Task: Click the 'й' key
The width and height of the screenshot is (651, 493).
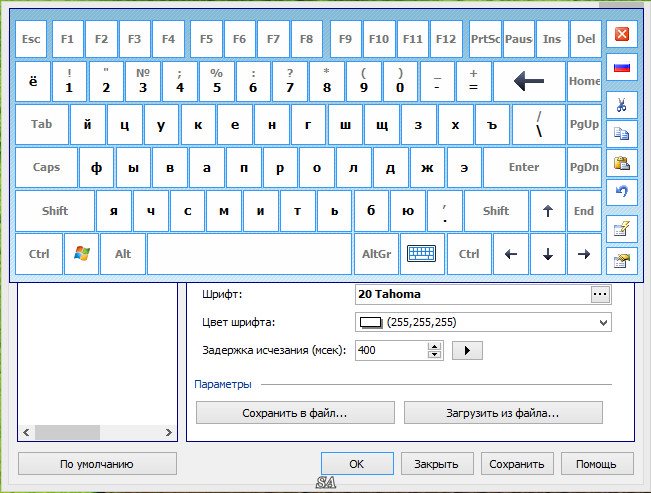Action: point(88,124)
